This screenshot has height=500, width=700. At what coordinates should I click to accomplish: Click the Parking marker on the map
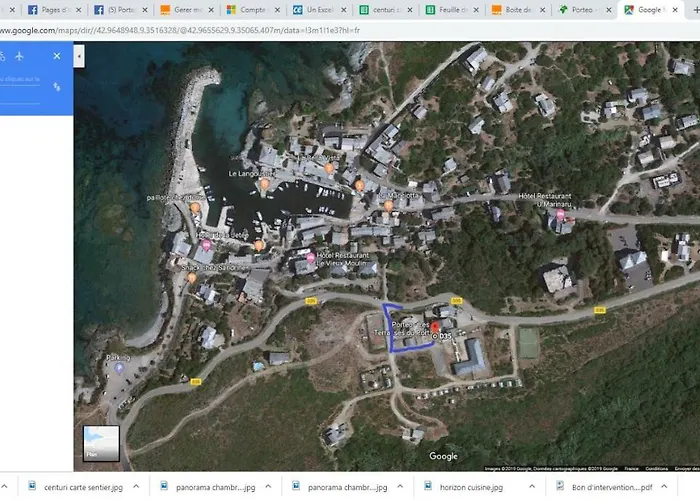click(x=119, y=368)
